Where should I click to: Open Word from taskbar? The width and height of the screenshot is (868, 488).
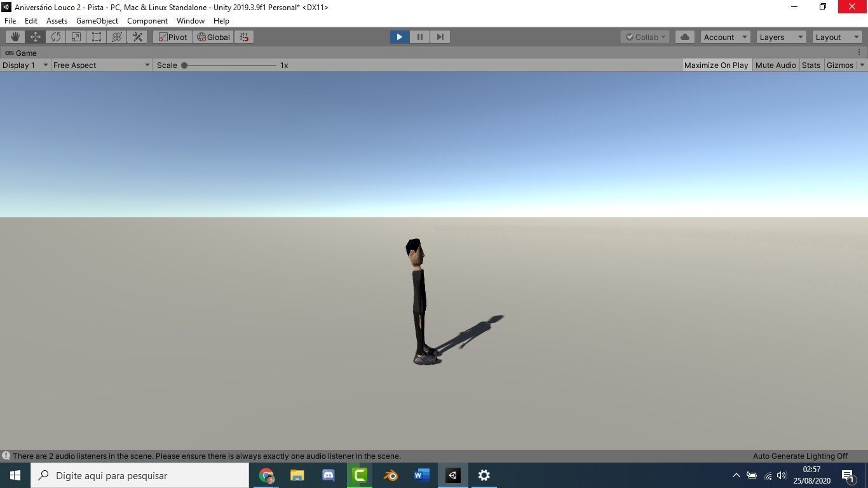pos(422,475)
